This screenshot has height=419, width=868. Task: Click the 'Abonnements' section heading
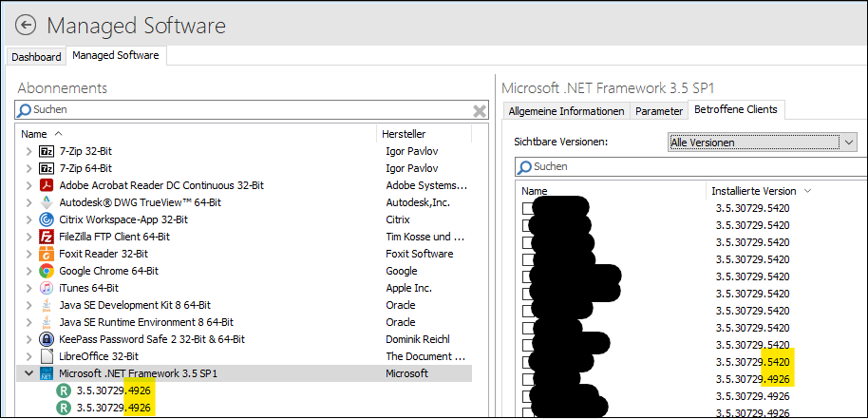pos(63,88)
